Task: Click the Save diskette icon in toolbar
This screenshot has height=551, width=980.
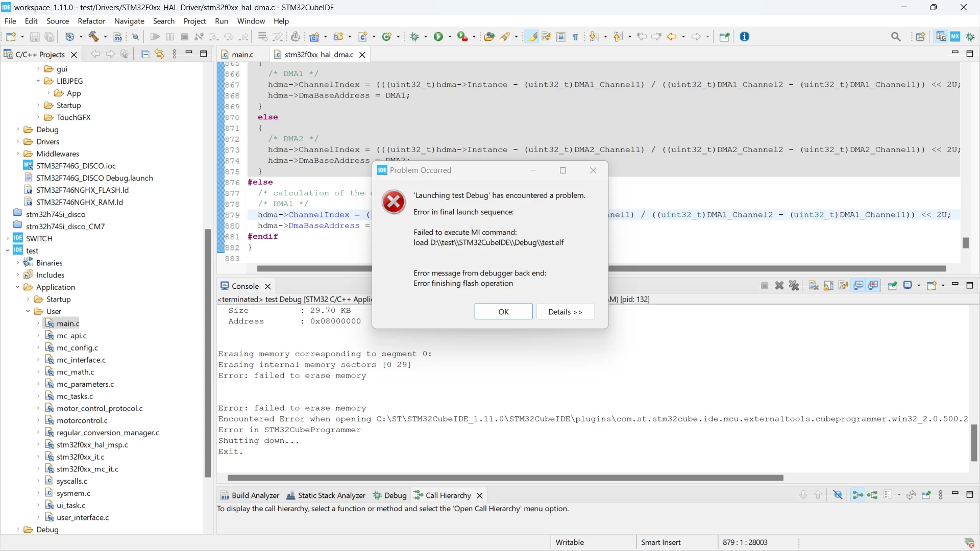Action: pyautogui.click(x=35, y=37)
